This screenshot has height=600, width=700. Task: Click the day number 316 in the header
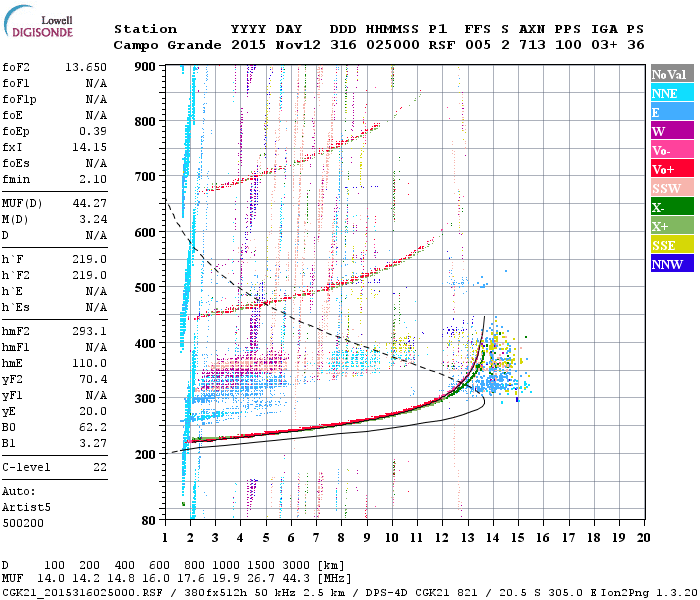click(343, 45)
